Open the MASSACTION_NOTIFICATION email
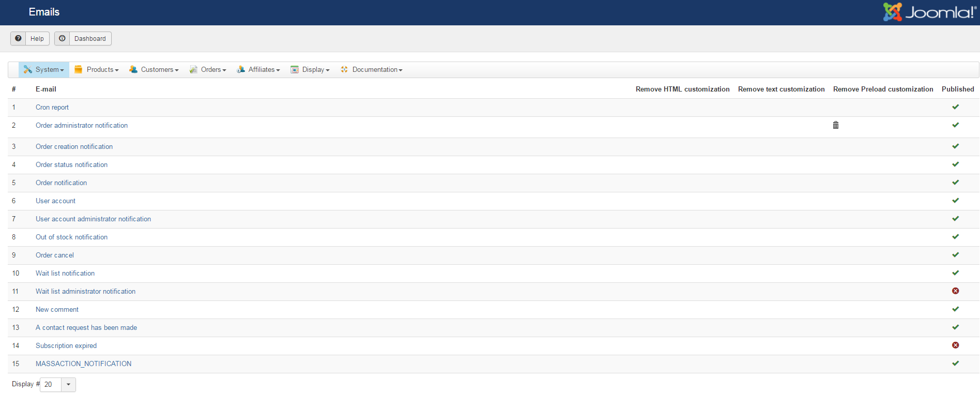This screenshot has height=393, width=980. tap(83, 364)
